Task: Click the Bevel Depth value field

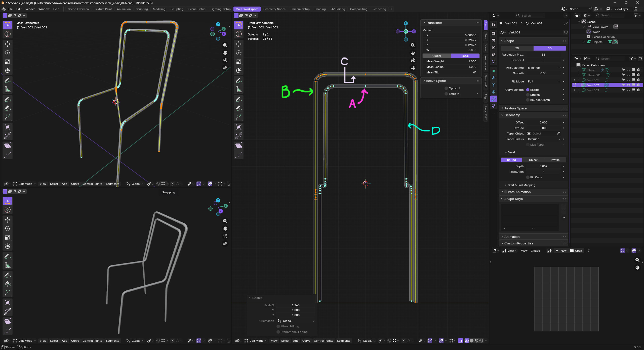Action: 544,166
